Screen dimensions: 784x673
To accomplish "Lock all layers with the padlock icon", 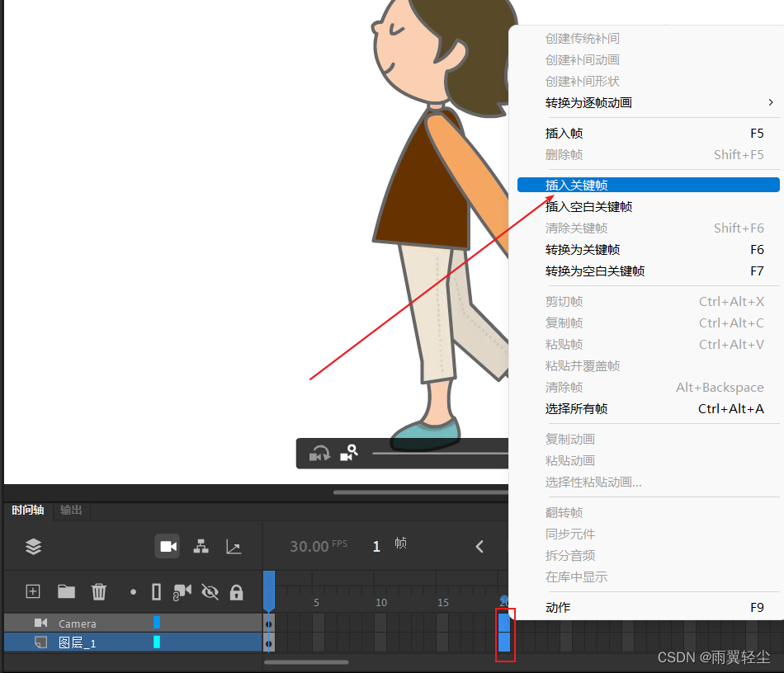I will point(238,591).
